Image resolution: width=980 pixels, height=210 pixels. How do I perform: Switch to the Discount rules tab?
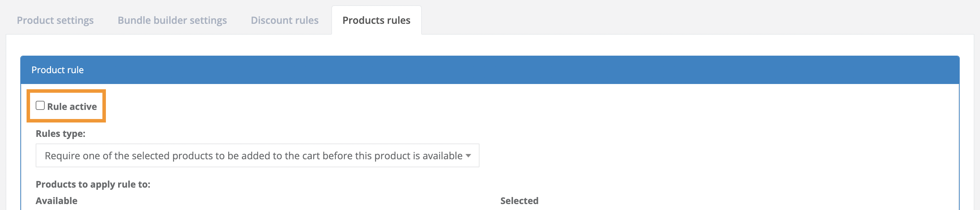pyautogui.click(x=284, y=20)
